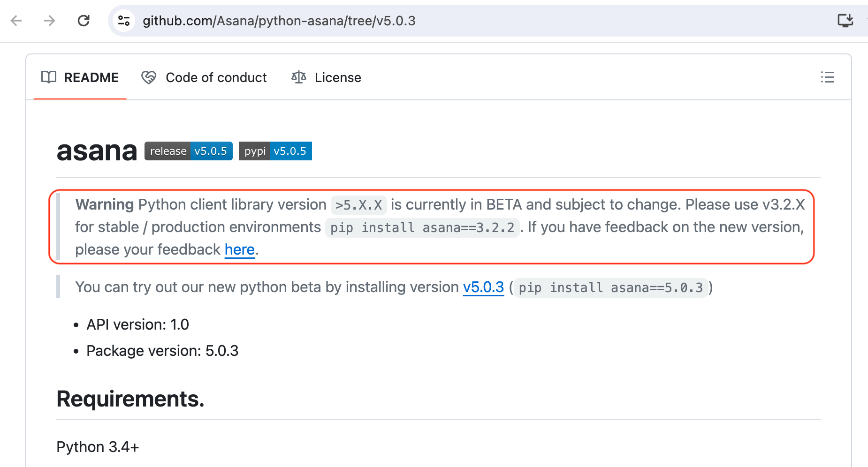Switch to the README tab

(91, 77)
